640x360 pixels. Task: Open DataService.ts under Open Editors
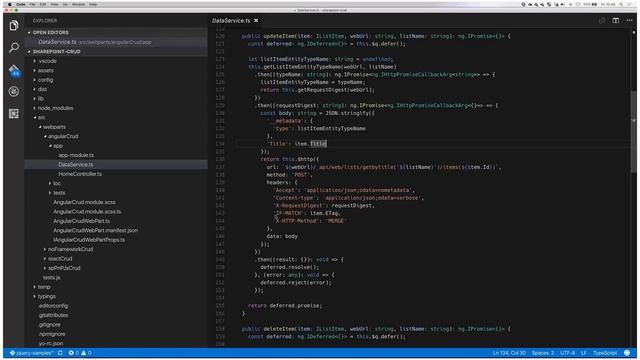[x=116, y=42]
